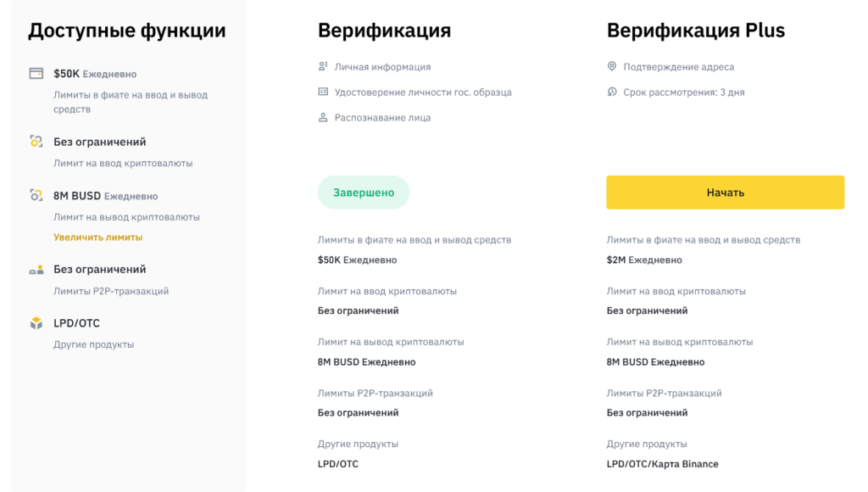868x492 pixels.
Task: Click the address confirmation pin icon
Action: [x=612, y=65]
